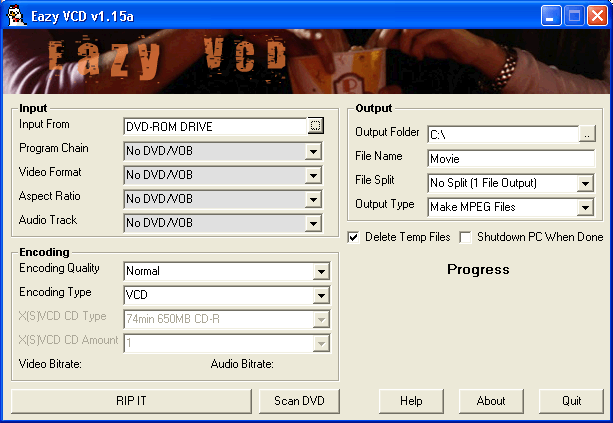Click the RIP IT button

coord(131,401)
